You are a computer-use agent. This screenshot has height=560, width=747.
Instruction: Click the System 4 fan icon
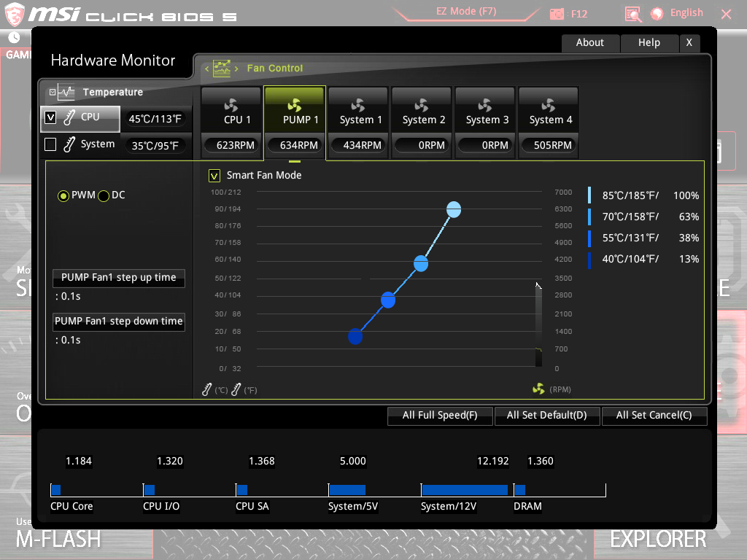(549, 105)
